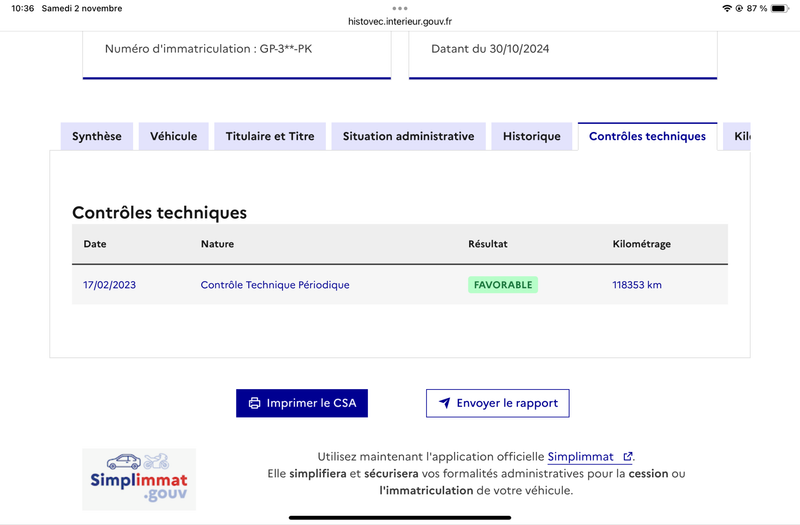Tap the home indicator bar at bottom

[x=400, y=518]
